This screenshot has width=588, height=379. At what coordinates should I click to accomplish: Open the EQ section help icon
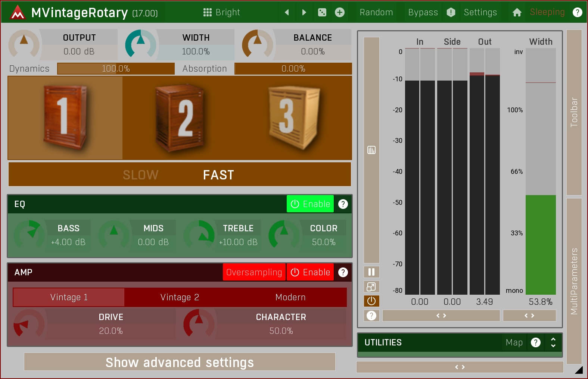[x=343, y=204]
